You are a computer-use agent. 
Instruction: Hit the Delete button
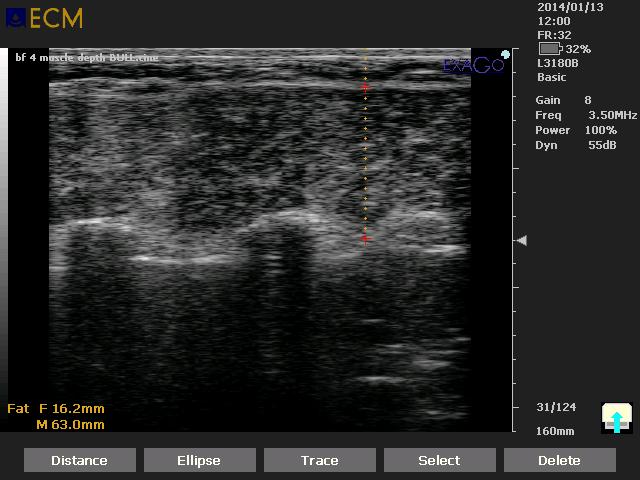tap(559, 460)
